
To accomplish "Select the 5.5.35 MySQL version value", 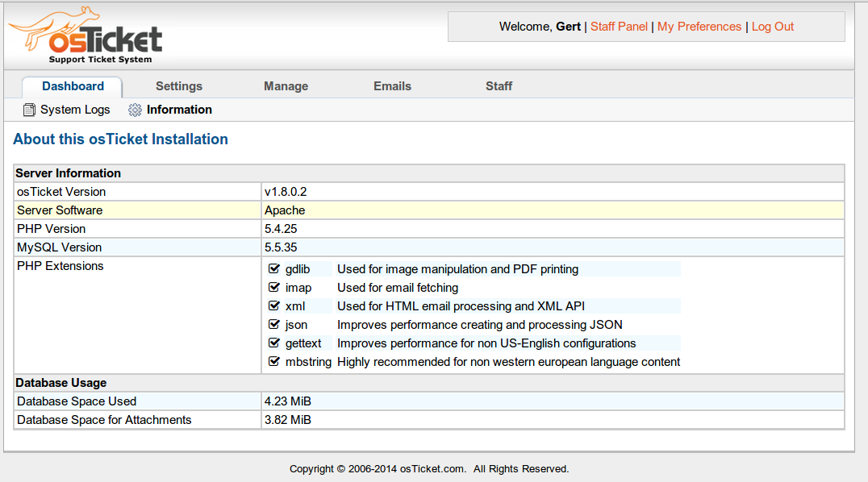I will (x=281, y=247).
